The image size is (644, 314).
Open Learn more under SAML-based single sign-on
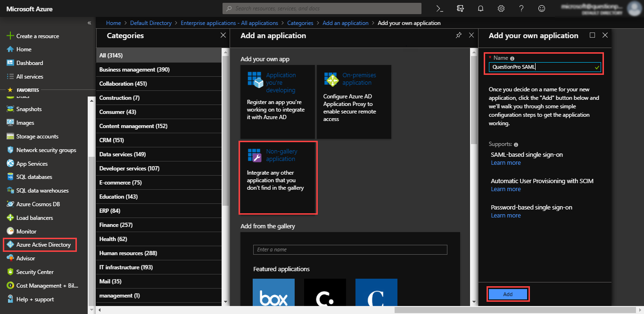(506, 163)
